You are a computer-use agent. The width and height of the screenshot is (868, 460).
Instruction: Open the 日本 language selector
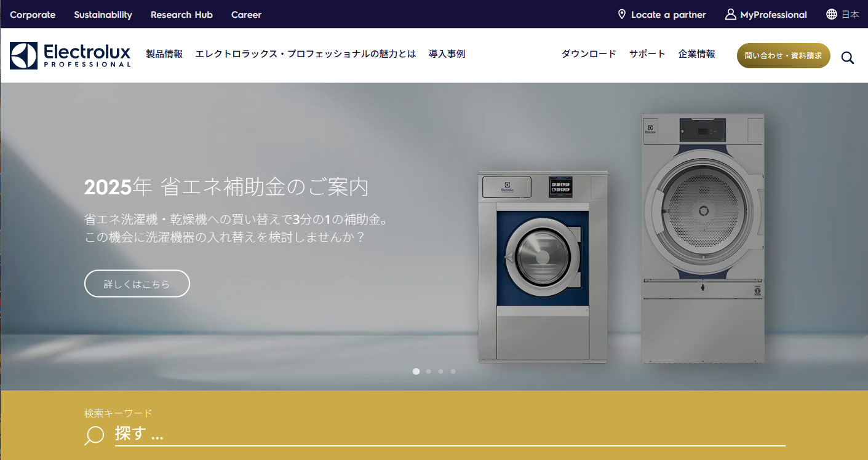click(x=850, y=14)
